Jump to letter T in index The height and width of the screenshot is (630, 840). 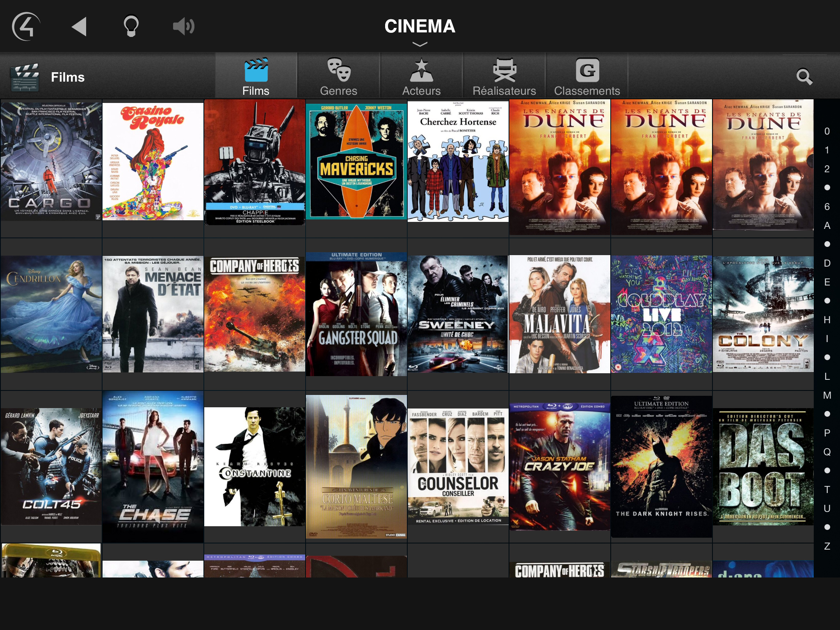click(x=827, y=490)
